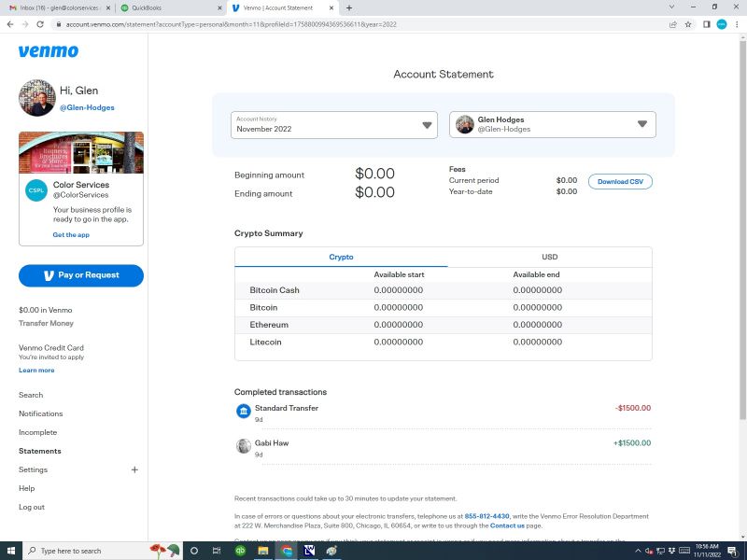Open the Chrome three-dot menu
Image resolution: width=747 pixels, height=560 pixels.
737,24
